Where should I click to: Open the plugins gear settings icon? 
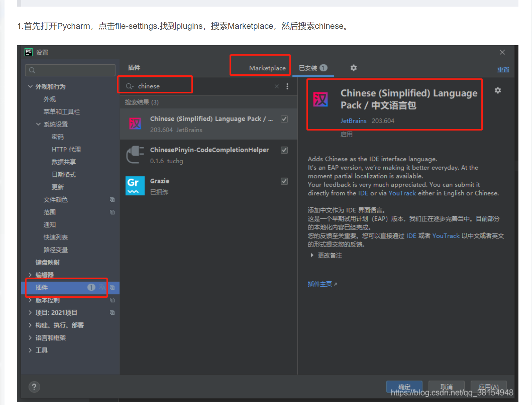click(353, 68)
